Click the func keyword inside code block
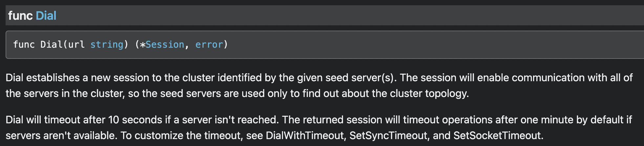Viewport: 644px width, 146px height. (24, 44)
